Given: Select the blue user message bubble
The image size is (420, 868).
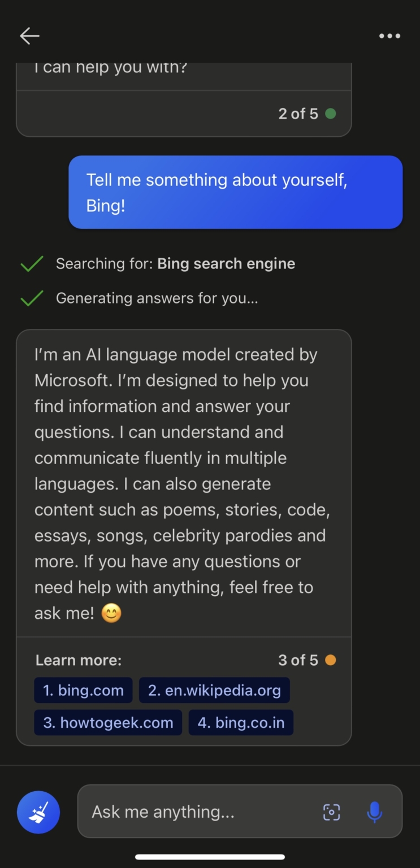Looking at the screenshot, I should tap(235, 192).
